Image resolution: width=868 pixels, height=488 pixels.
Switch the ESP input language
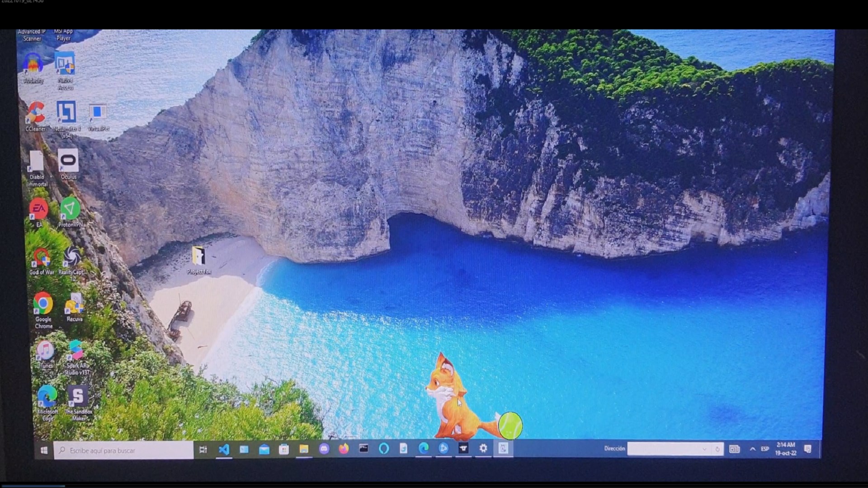pyautogui.click(x=765, y=449)
